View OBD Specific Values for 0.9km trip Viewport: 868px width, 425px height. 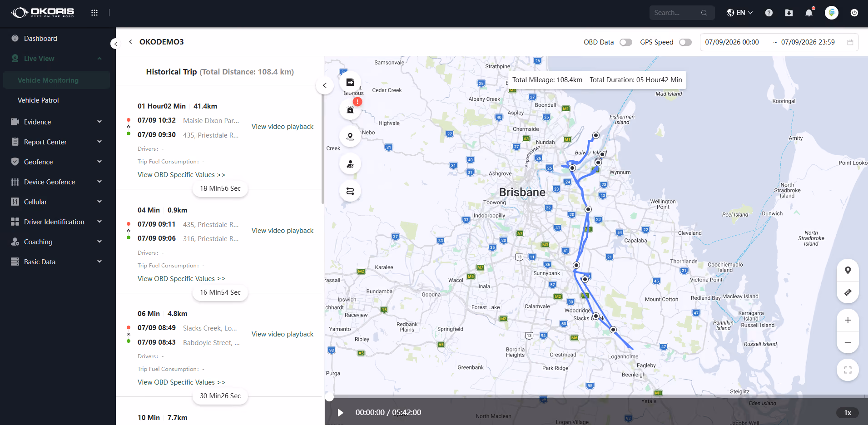point(181,278)
